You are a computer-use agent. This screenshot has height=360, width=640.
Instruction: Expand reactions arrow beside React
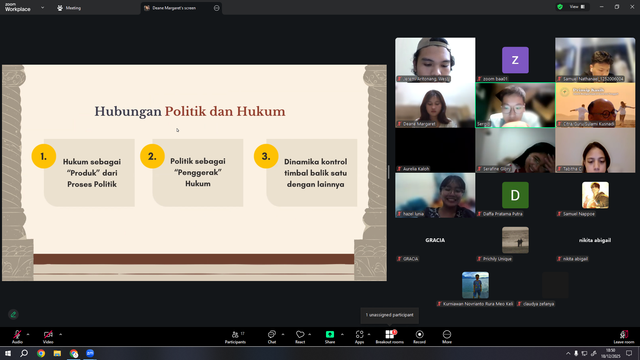click(310, 334)
